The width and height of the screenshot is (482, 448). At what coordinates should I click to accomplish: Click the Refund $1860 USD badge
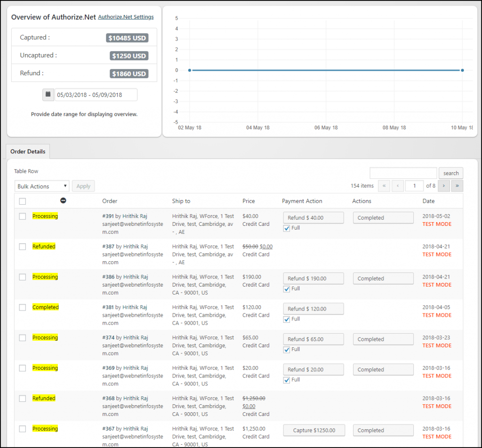coord(129,74)
